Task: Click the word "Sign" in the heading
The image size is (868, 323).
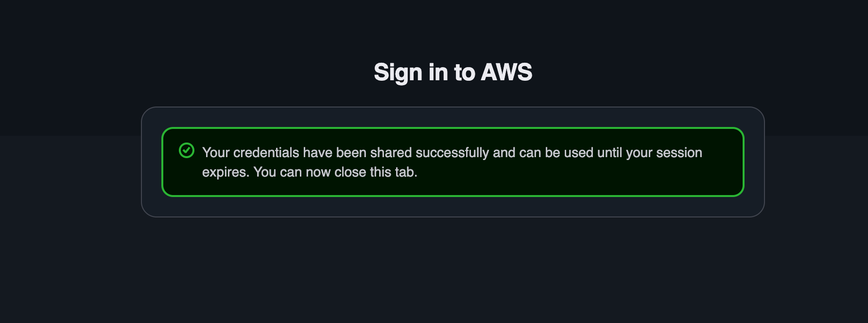Action: coord(398,72)
